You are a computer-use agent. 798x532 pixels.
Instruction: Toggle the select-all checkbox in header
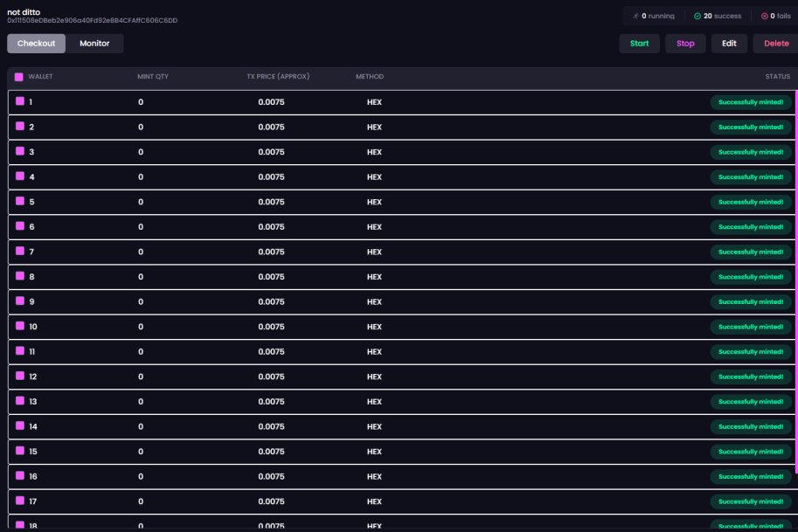pyautogui.click(x=19, y=77)
